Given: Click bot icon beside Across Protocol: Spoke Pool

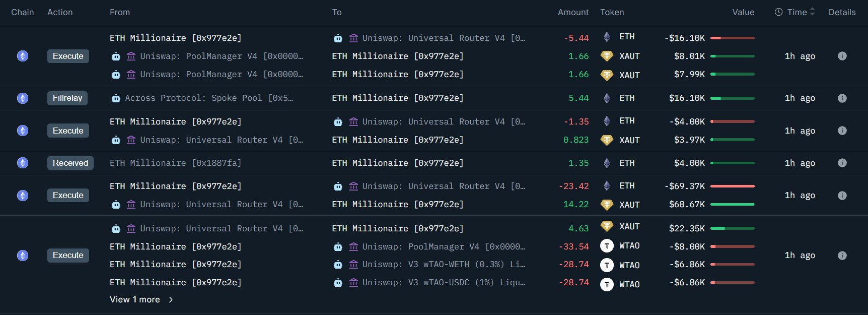Looking at the screenshot, I should click(x=116, y=98).
